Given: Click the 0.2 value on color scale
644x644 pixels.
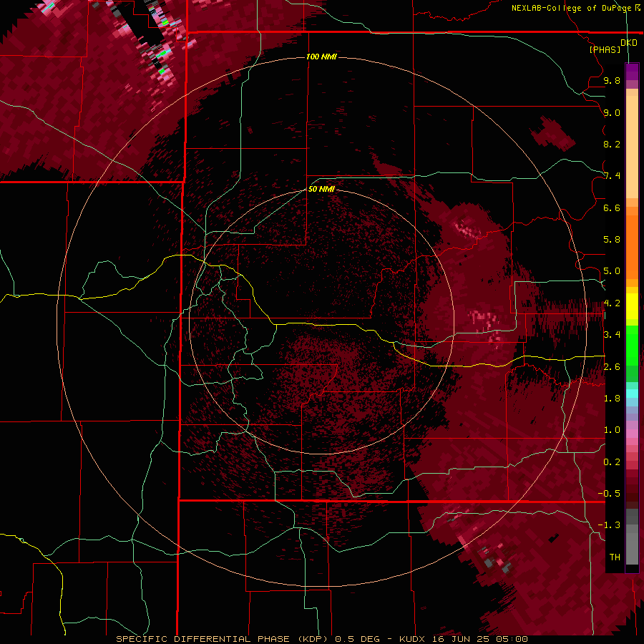Looking at the screenshot, I should tap(612, 462).
